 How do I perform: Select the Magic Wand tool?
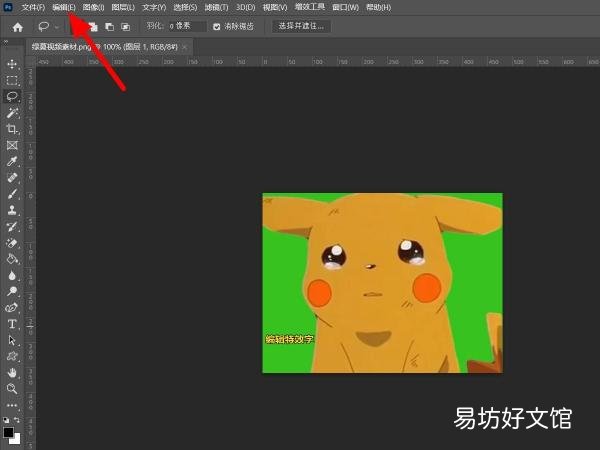point(12,113)
